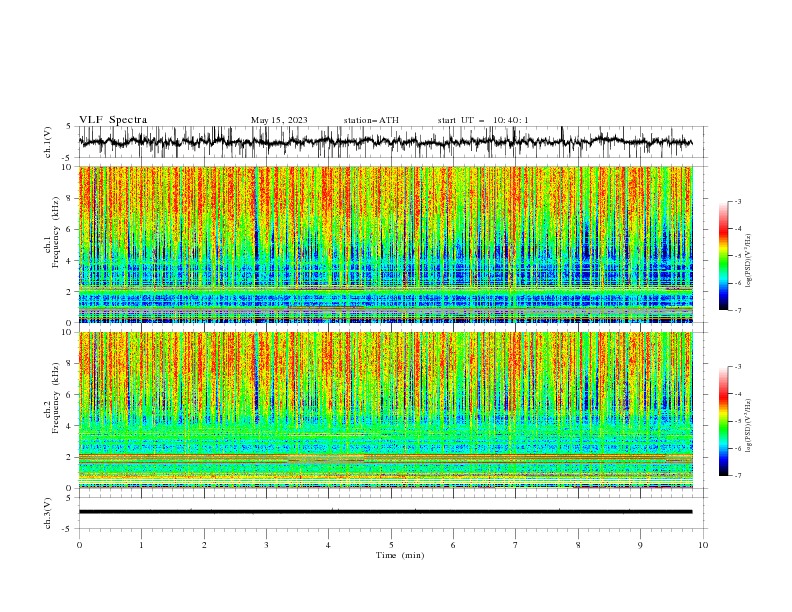Click the time axis tick label '0'
The width and height of the screenshot is (792, 612).
(79, 545)
